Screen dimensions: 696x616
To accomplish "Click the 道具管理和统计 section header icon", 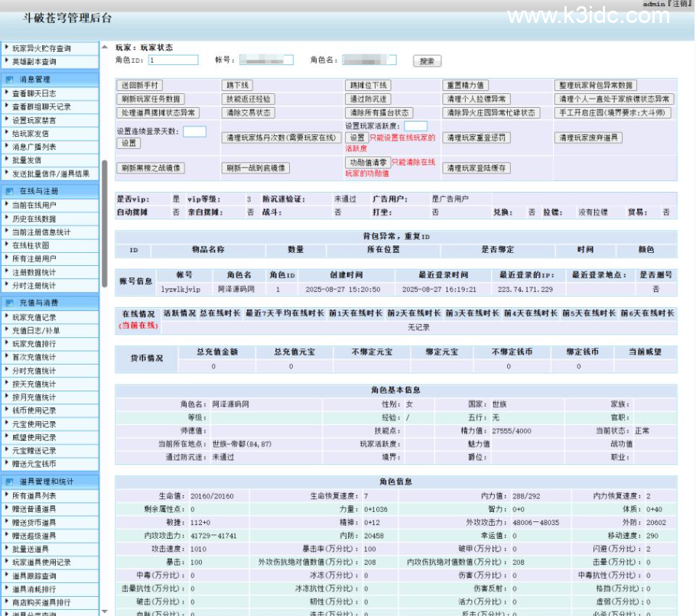I will [x=9, y=481].
